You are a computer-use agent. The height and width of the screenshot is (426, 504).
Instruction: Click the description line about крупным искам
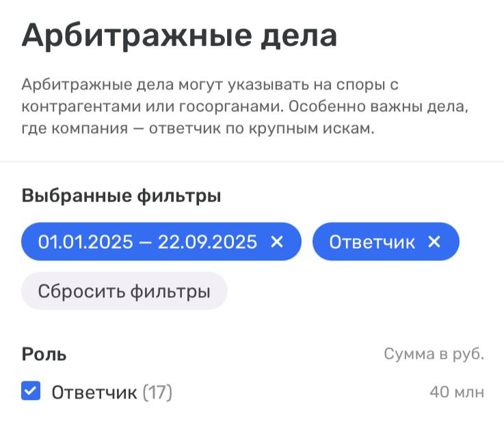(x=198, y=129)
